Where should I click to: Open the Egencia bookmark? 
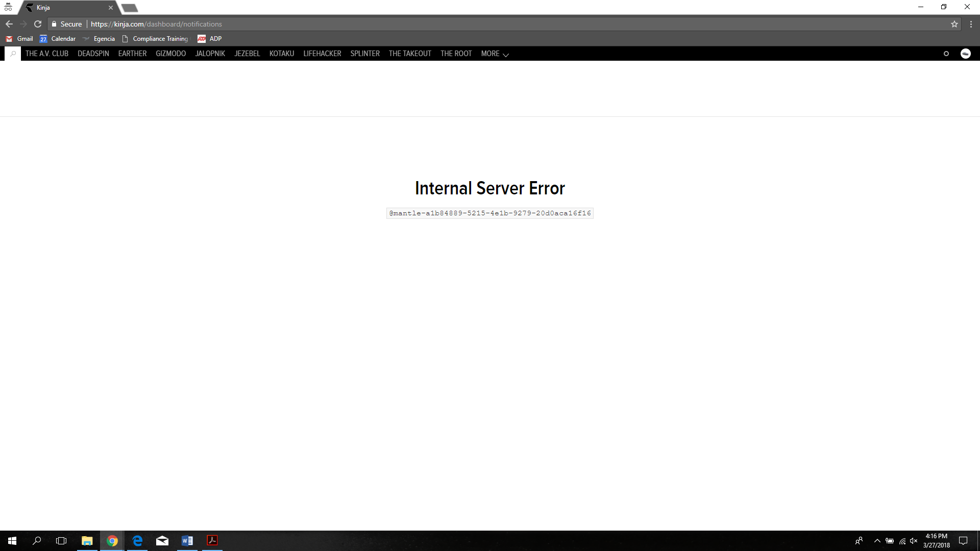click(99, 39)
